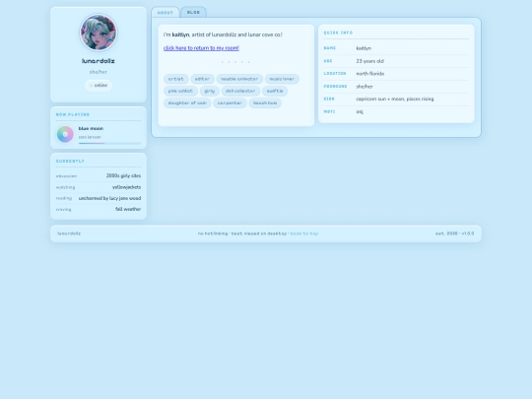This screenshot has height=399, width=532.
Task: Click the online status badge
Action: click(99, 86)
